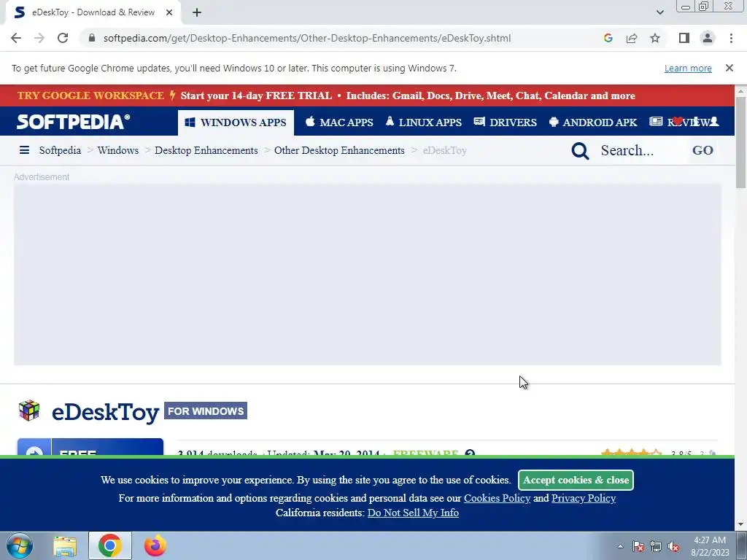
Task: Open the Chrome profile avatar
Action: (708, 38)
